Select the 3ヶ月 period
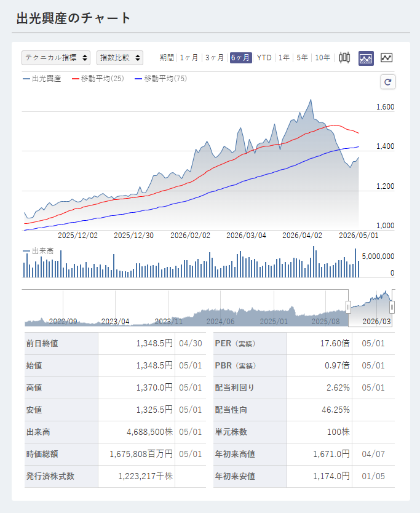Screen dimensions: 420x513 point(214,58)
